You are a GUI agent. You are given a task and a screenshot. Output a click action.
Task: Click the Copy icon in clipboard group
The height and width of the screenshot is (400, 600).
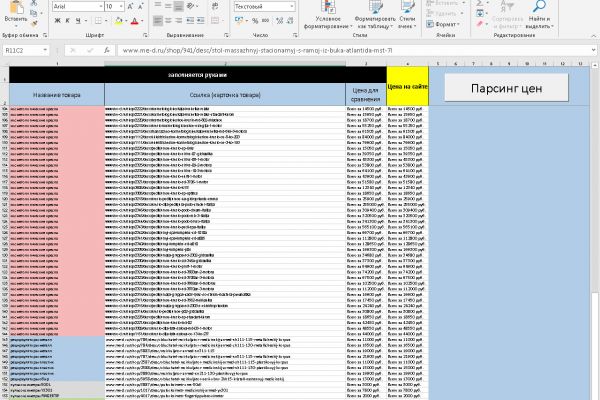[x=34, y=13]
